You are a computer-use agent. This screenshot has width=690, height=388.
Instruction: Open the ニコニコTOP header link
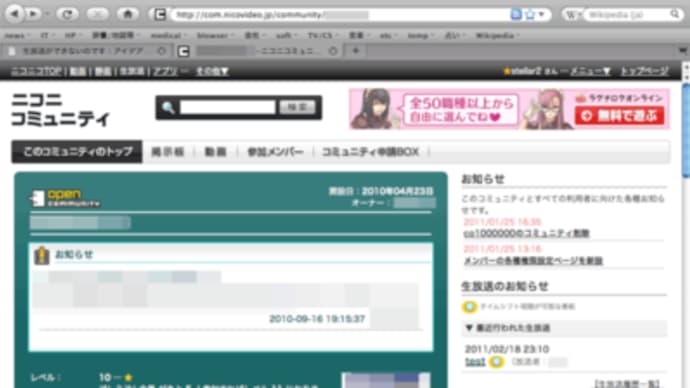(x=36, y=71)
